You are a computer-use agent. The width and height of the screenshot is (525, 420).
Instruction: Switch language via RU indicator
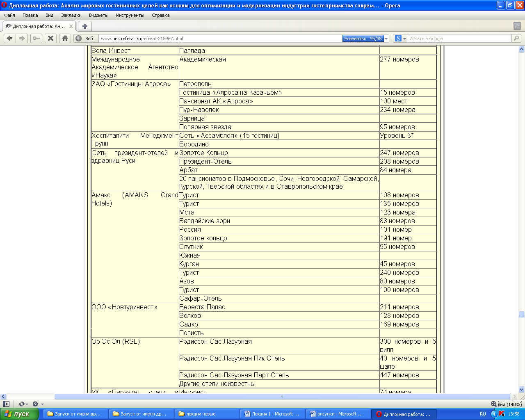[483, 414]
